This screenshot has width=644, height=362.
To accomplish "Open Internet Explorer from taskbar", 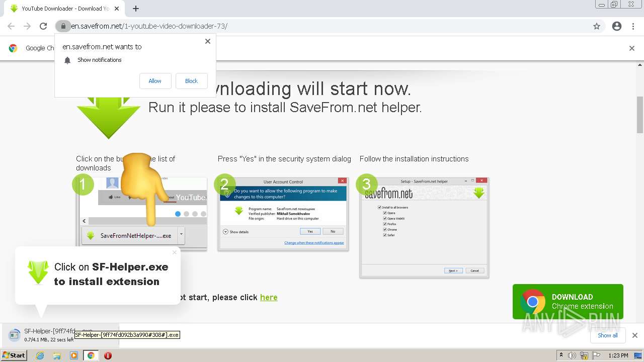I will pyautogui.click(x=40, y=355).
